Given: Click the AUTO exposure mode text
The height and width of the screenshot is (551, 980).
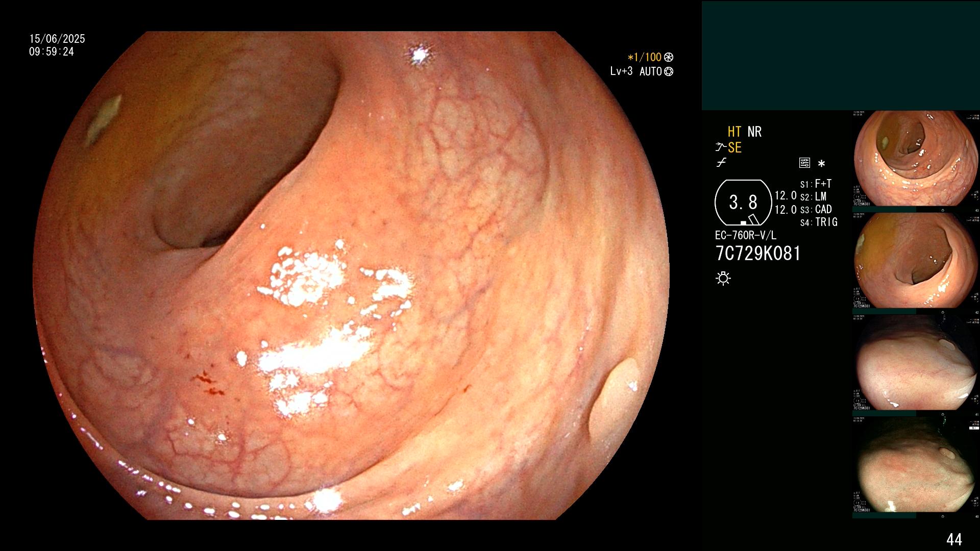Looking at the screenshot, I should [651, 71].
